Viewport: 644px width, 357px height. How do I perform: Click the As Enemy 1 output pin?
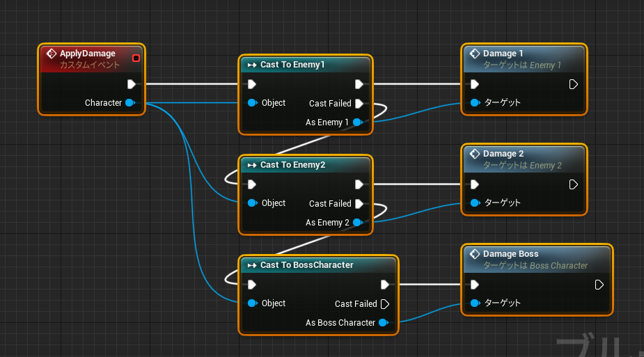[358, 122]
